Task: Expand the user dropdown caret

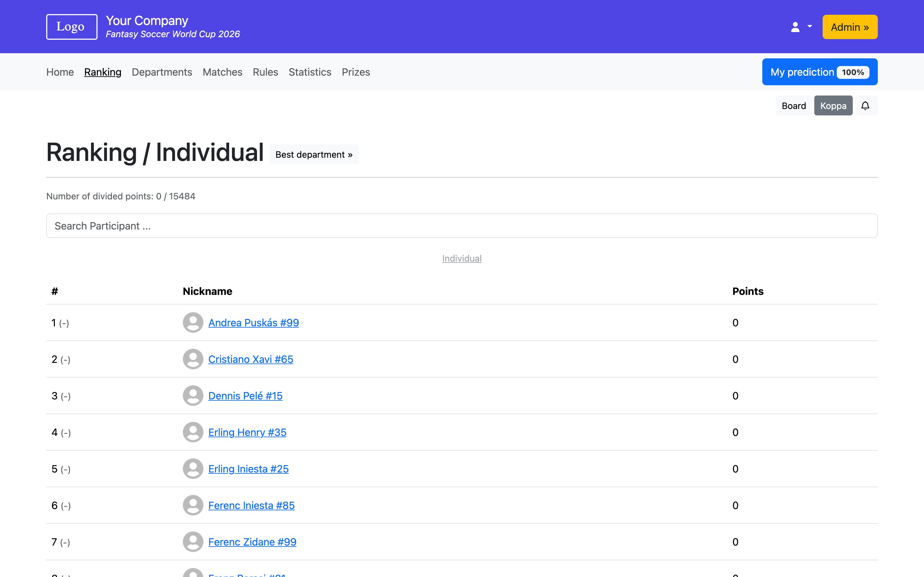Action: [x=809, y=27]
